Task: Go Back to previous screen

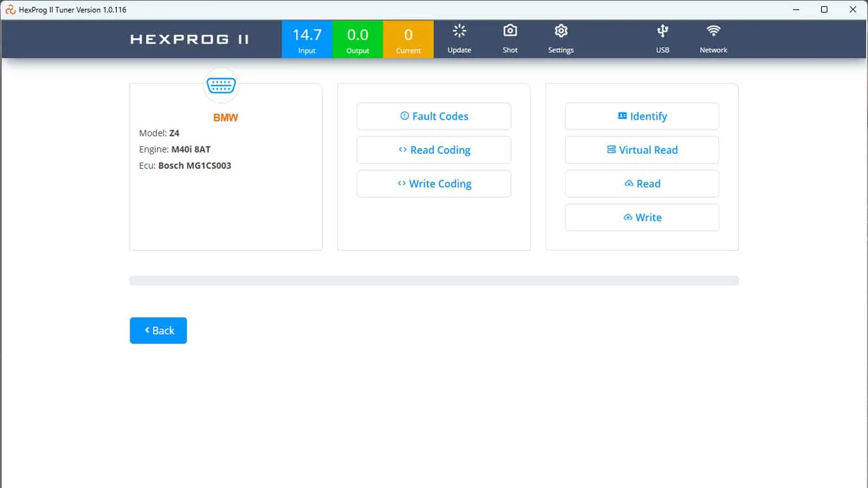Action: (158, 330)
